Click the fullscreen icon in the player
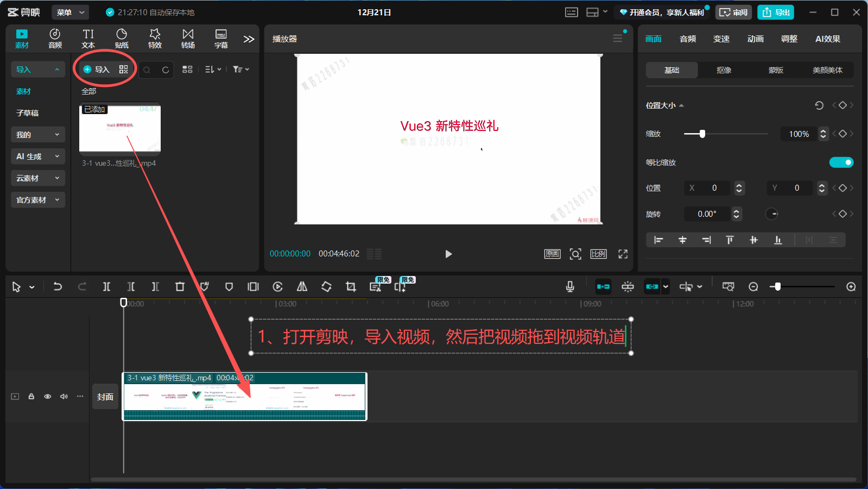The image size is (868, 489). coord(623,254)
